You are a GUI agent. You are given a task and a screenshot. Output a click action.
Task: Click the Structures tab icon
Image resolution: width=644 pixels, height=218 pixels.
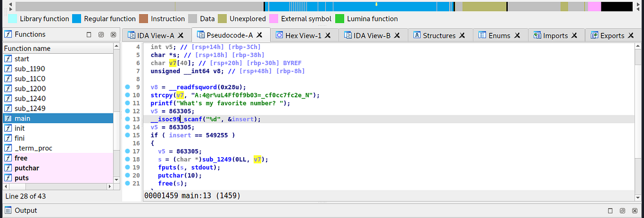417,36
